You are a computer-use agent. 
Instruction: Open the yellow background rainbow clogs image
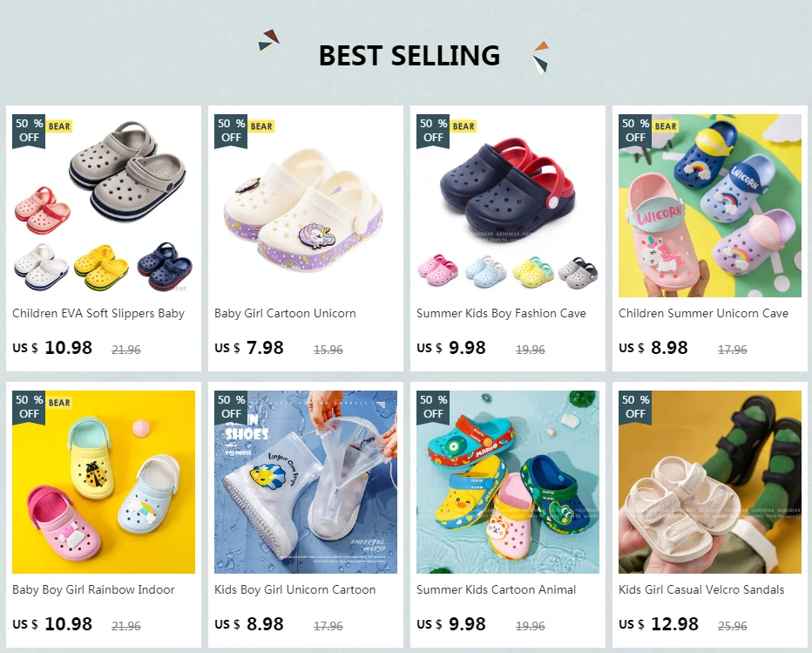[x=104, y=482]
